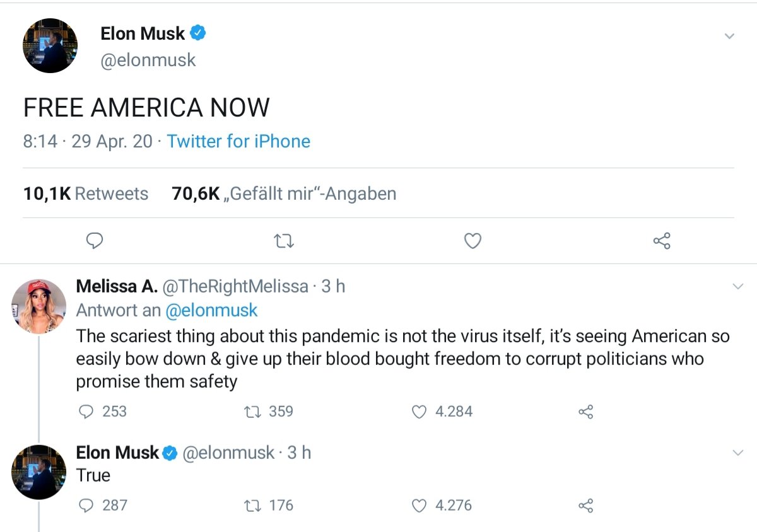Screen dimensions: 757x532
Task: Share the FREE AMERICA NOW tweet
Action: coord(662,241)
